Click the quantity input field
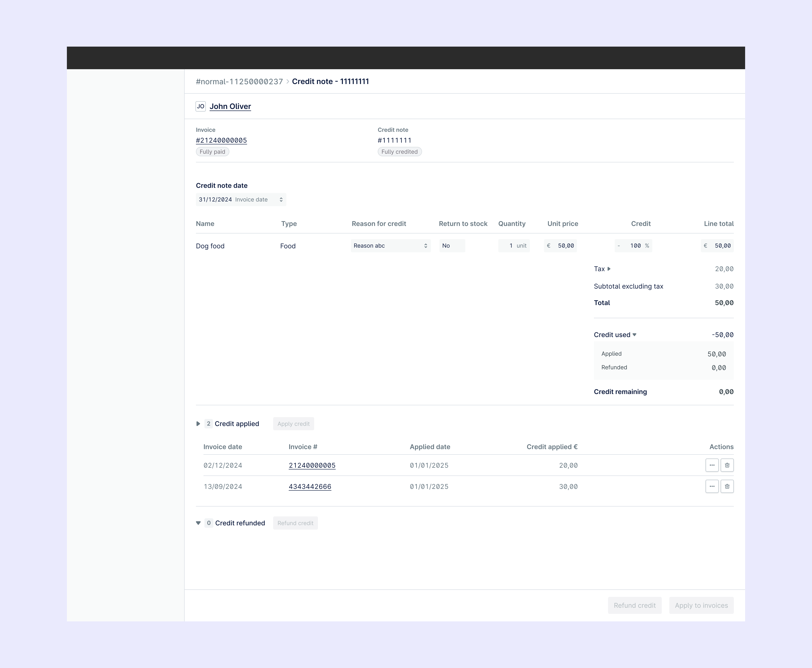 pyautogui.click(x=514, y=245)
